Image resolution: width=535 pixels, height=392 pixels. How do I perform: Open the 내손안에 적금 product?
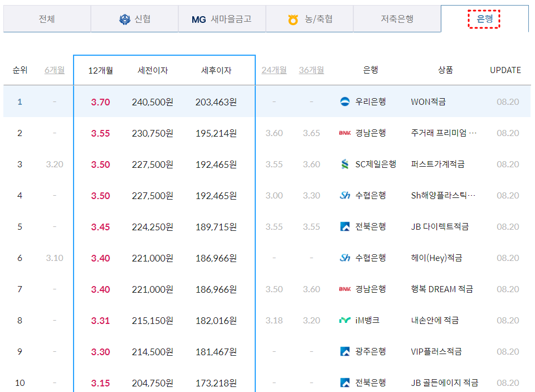tap(435, 320)
